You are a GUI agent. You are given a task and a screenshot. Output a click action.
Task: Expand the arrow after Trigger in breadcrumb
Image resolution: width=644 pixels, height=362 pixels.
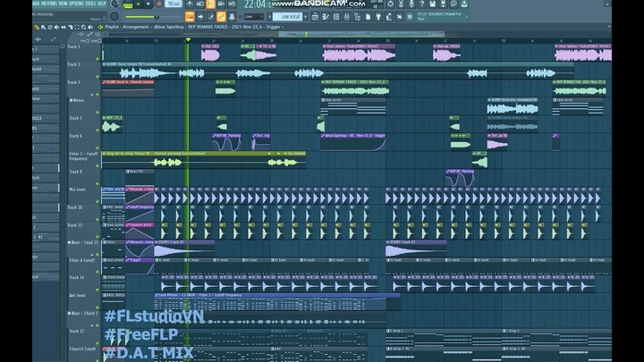[x=283, y=27]
